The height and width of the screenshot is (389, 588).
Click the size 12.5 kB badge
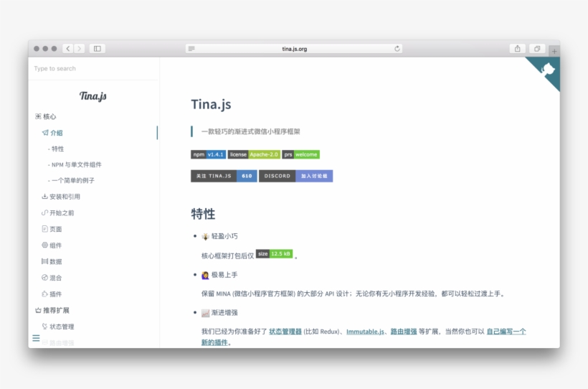[x=274, y=254]
